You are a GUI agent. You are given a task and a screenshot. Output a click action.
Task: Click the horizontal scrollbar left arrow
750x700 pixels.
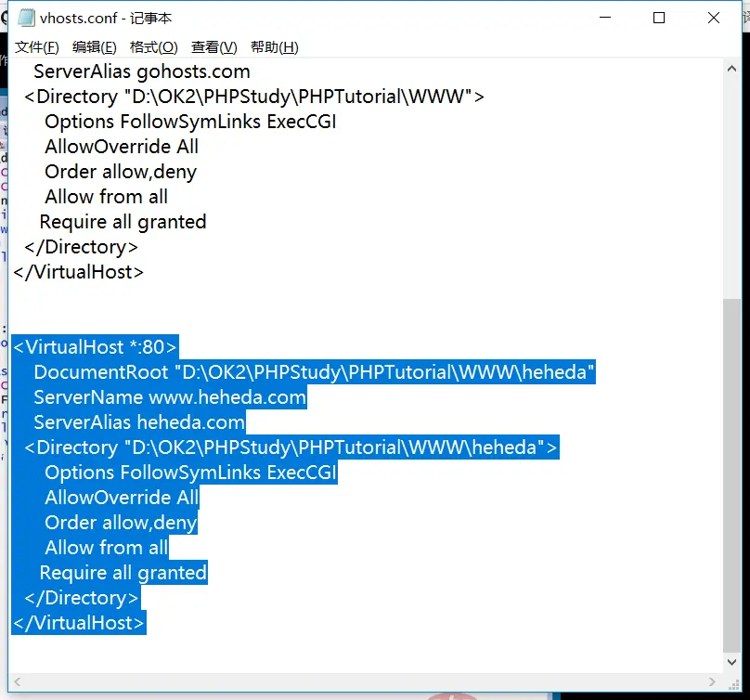pyautogui.click(x=18, y=681)
